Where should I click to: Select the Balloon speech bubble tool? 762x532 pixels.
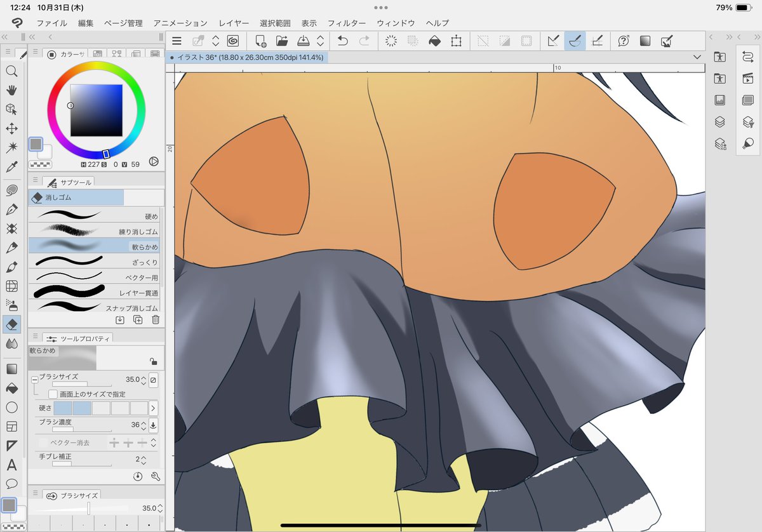(x=11, y=484)
